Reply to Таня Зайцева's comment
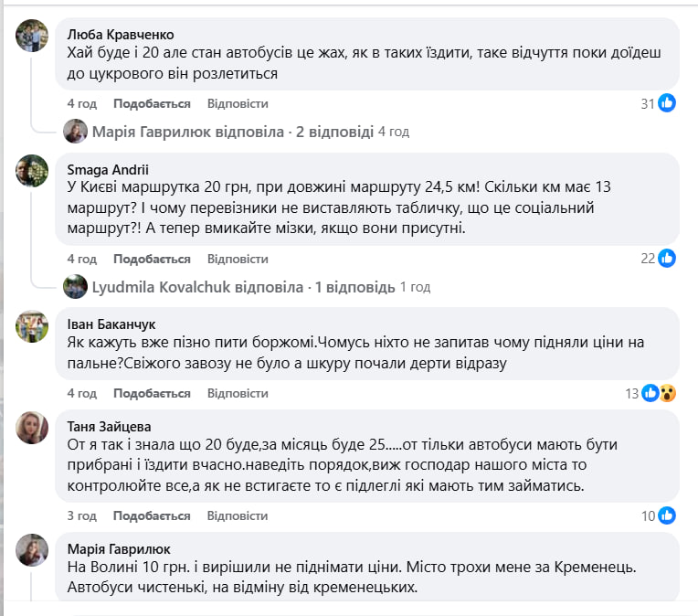Screen dimensions: 698x616 click(x=238, y=515)
